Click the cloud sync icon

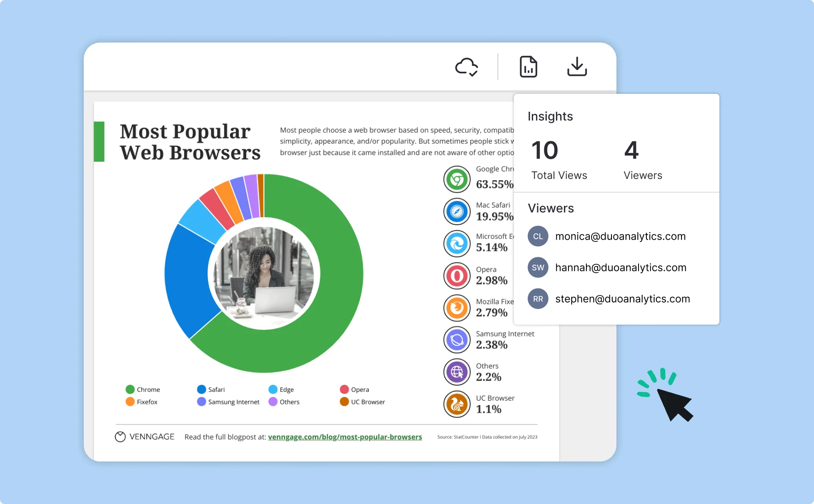[x=467, y=66]
